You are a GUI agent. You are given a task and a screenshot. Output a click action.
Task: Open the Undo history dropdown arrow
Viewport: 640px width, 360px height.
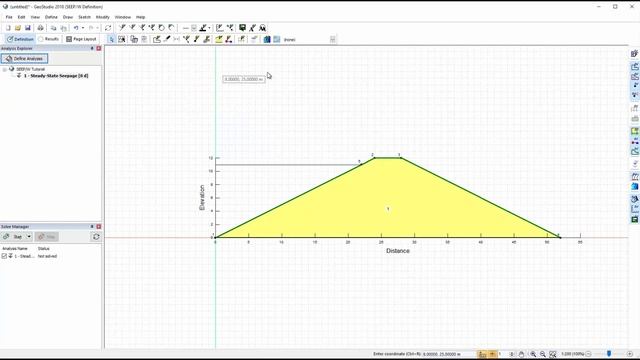[83, 28]
